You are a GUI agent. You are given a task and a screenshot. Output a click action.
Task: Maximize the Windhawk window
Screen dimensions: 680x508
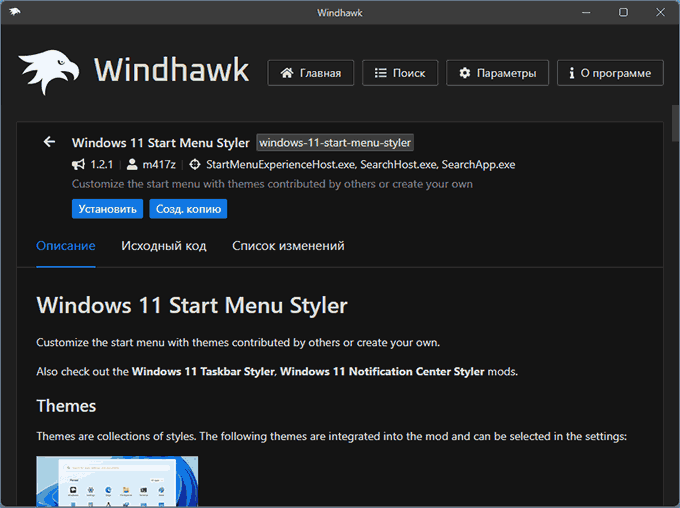tap(623, 12)
